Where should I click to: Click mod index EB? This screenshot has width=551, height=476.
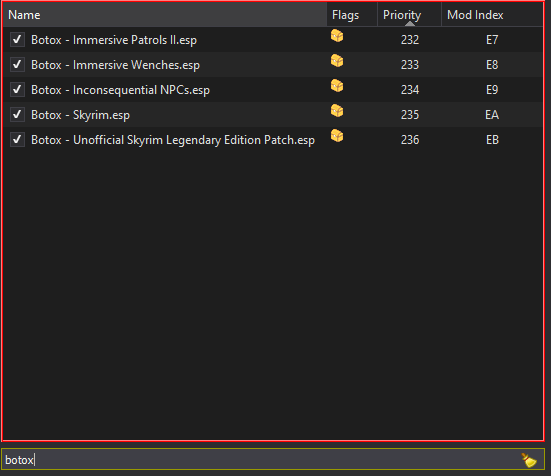pos(492,140)
